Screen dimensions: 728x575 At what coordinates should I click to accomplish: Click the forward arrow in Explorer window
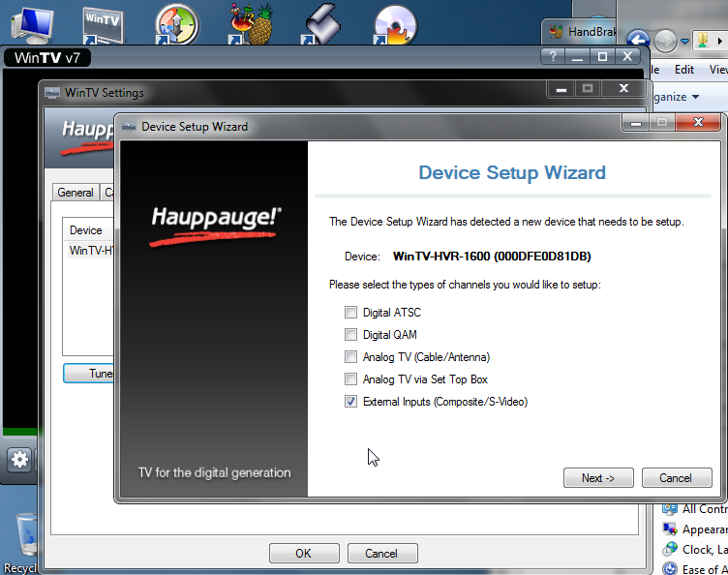pos(665,41)
